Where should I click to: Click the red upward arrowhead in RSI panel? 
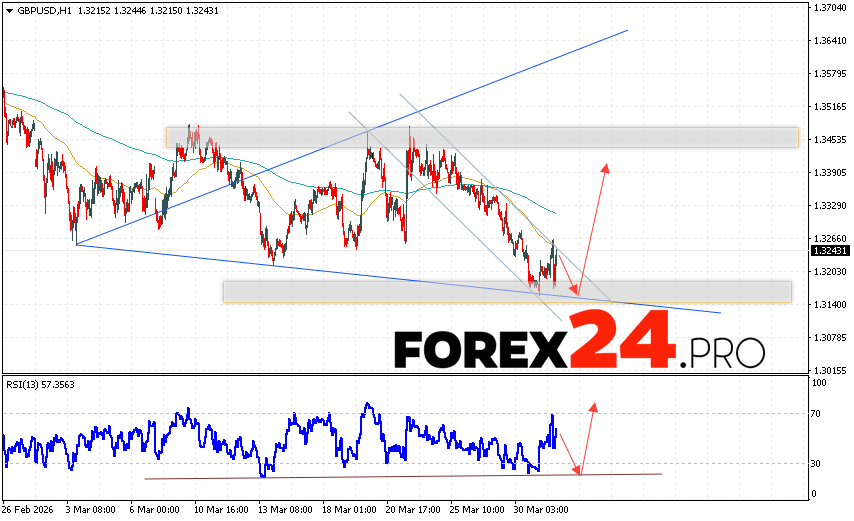click(594, 407)
